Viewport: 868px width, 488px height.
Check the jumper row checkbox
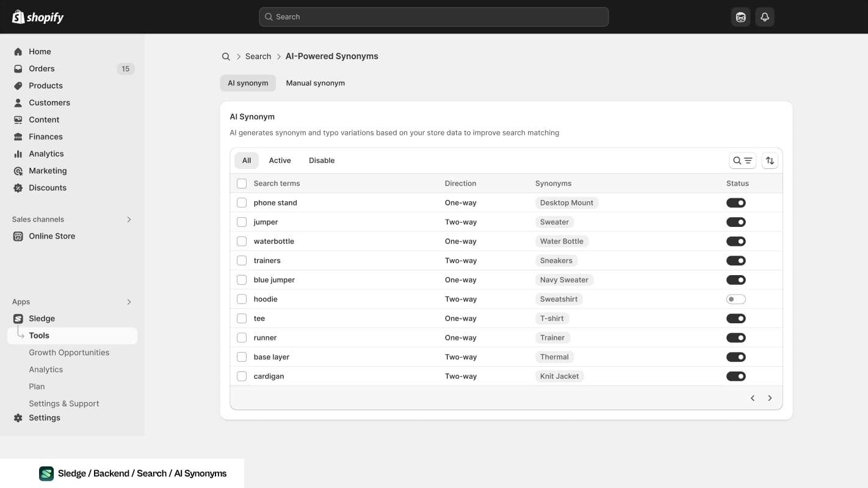(242, 223)
